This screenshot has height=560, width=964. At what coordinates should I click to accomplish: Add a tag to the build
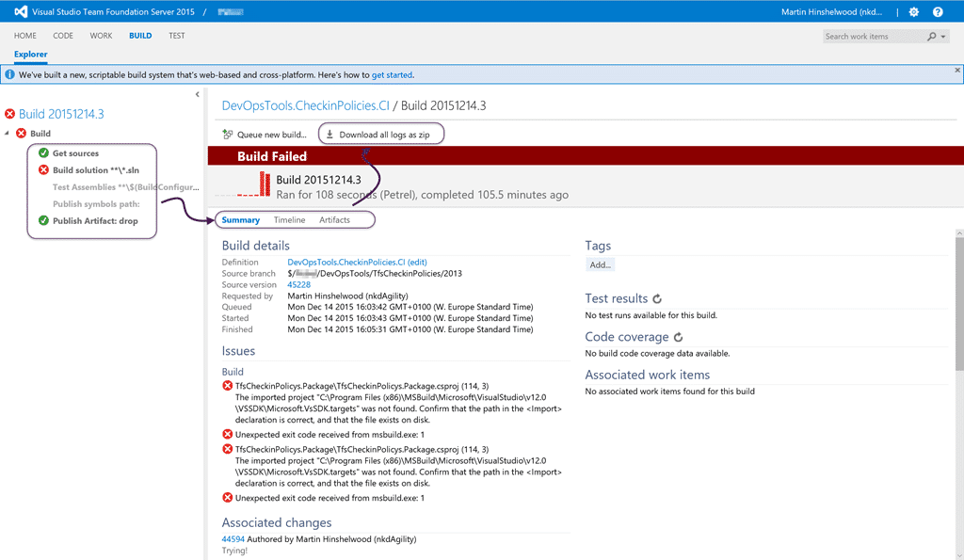click(x=600, y=264)
